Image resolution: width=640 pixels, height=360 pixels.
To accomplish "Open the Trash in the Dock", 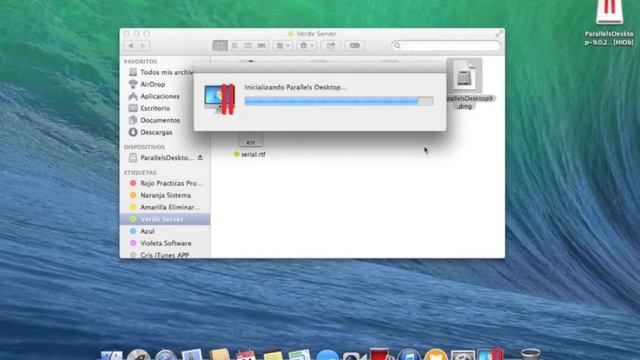I will (530, 354).
